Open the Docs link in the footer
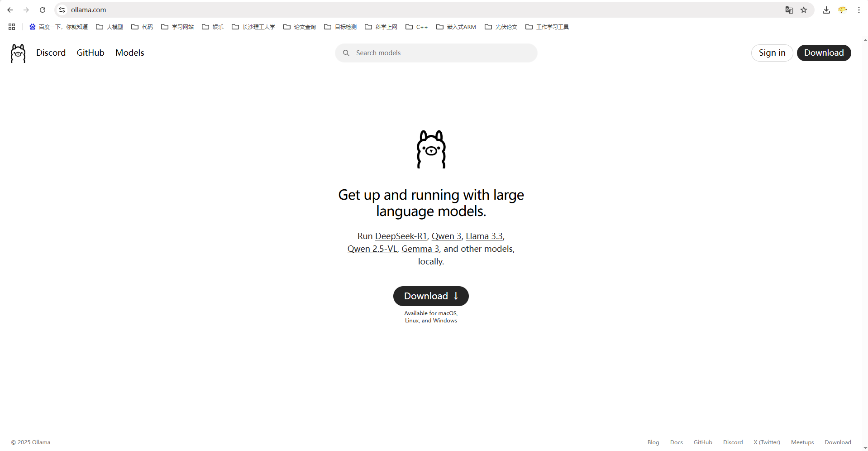Viewport: 868px width, 451px height. point(677,442)
